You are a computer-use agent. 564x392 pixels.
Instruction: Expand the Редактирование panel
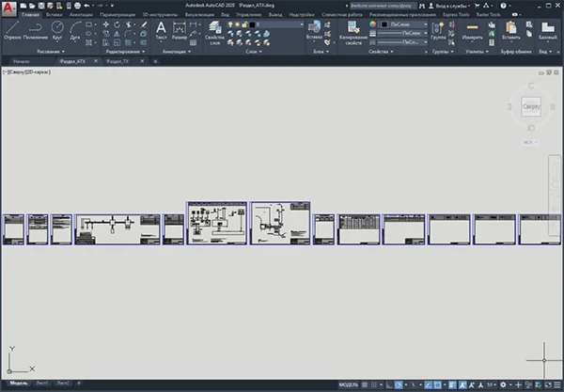point(125,52)
